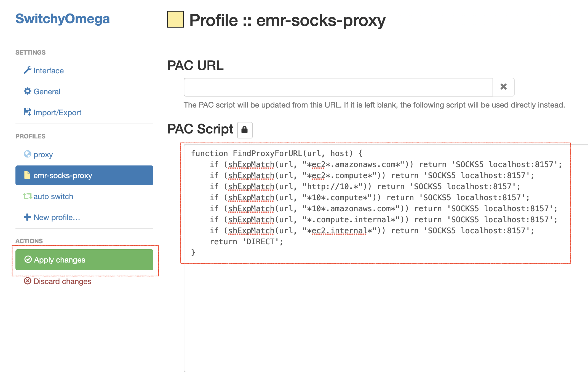Switch to the auto switch profile
The height and width of the screenshot is (380, 588).
(53, 196)
